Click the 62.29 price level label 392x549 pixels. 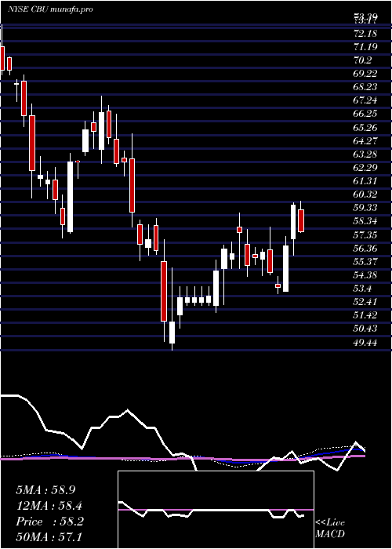pyautogui.click(x=365, y=168)
